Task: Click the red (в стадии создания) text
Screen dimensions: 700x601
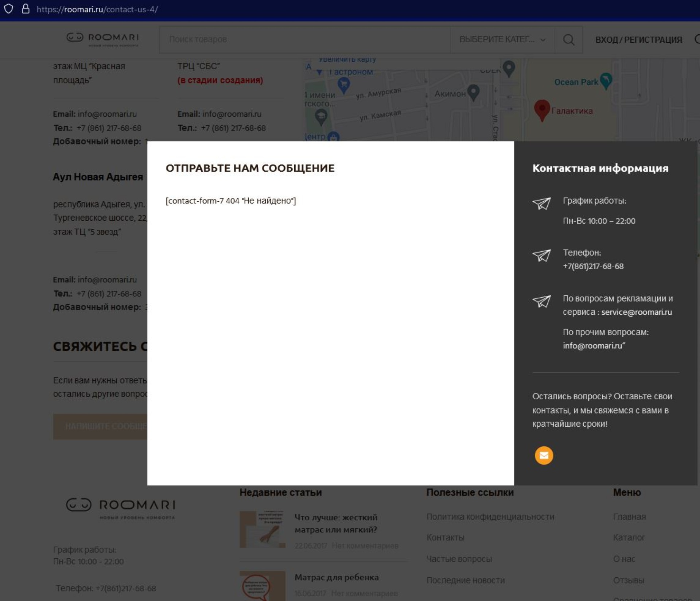Action: click(x=220, y=80)
